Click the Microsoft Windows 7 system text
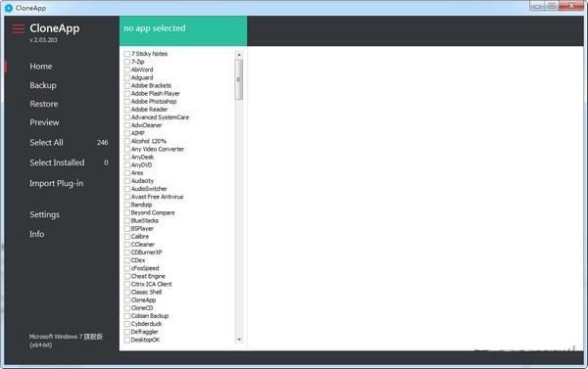Image resolution: width=588 pixels, height=369 pixels. 66,341
